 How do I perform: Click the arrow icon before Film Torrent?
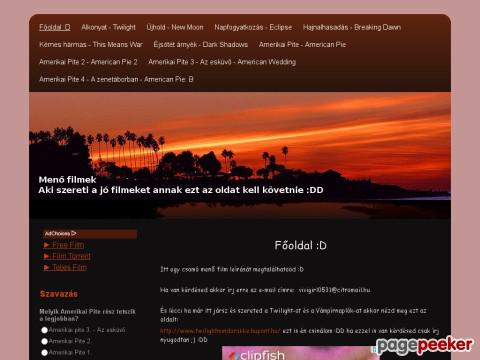47,256
